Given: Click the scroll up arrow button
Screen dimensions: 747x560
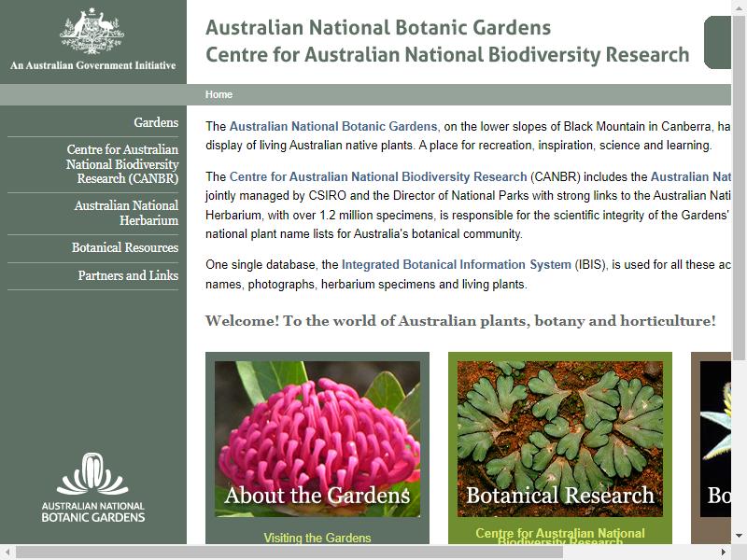Looking at the screenshot, I should click(739, 7).
